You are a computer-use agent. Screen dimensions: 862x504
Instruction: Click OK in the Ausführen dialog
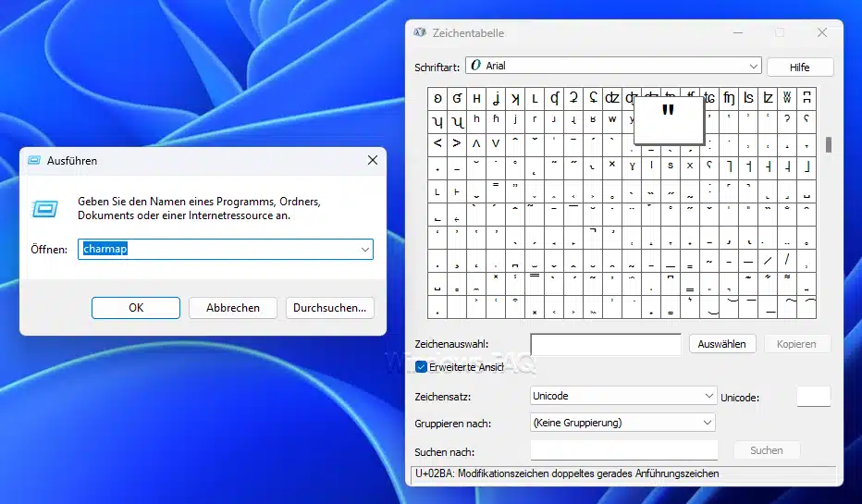[x=136, y=308]
